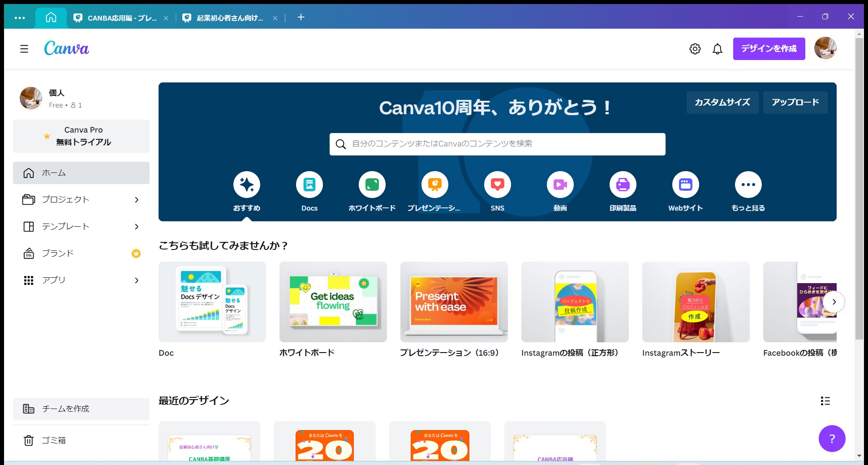This screenshot has width=868, height=465.
Task: Open Instagramストーリー thumbnail
Action: 696,302
